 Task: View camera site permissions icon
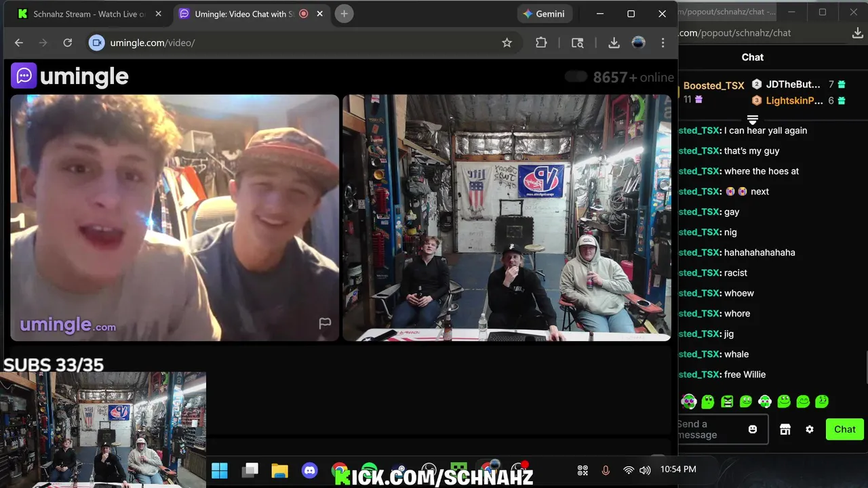pos(97,43)
